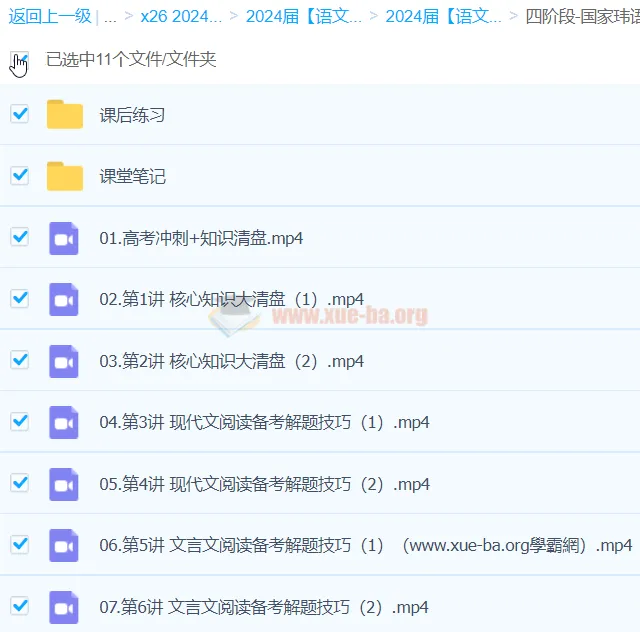Open the 课堂笔记 folder icon
This screenshot has width=640, height=632.
click(65, 176)
